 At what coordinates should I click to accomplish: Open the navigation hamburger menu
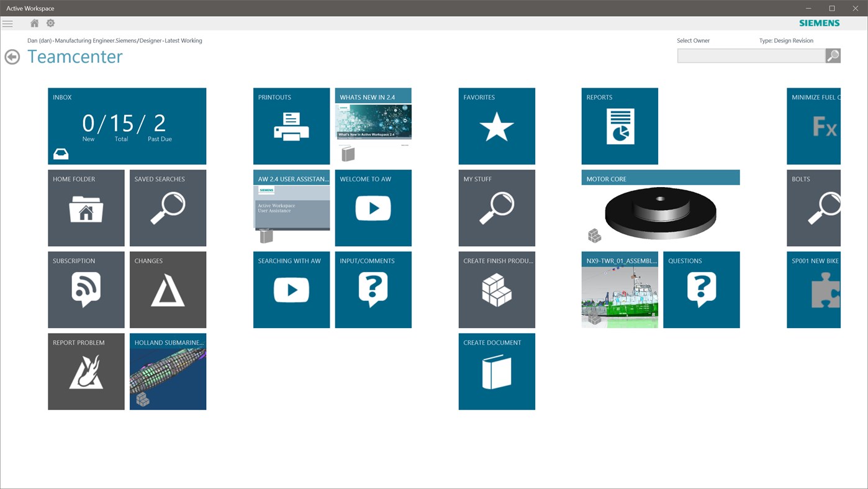(7, 23)
